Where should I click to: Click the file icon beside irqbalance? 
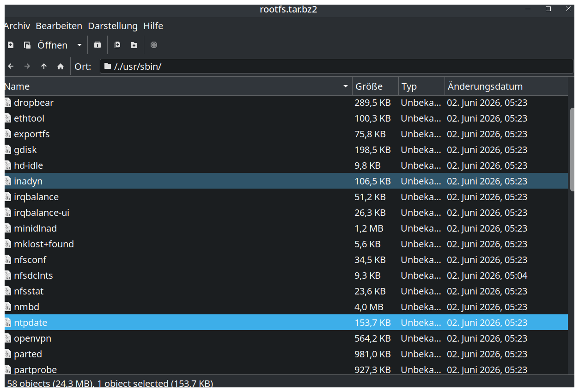coord(7,197)
